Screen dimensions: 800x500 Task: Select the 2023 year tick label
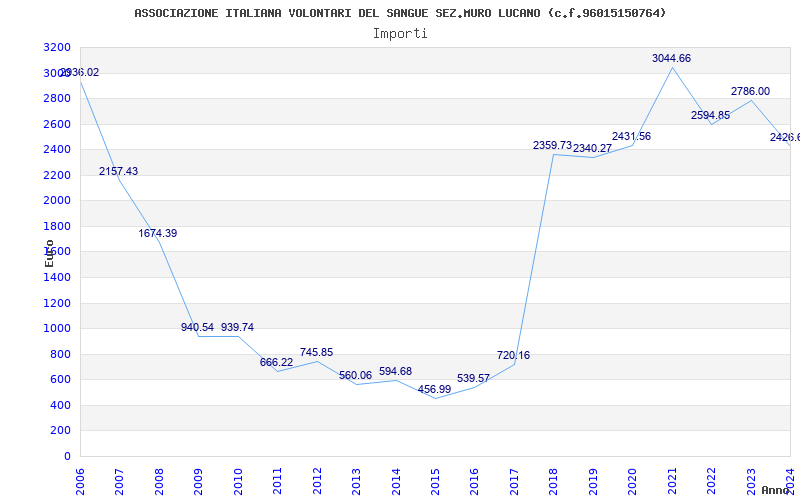[752, 482]
